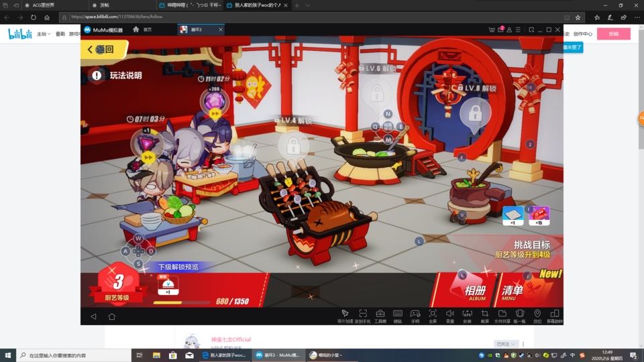
Task: Switch to the MuMu 首页 home tab
Action: [143, 29]
